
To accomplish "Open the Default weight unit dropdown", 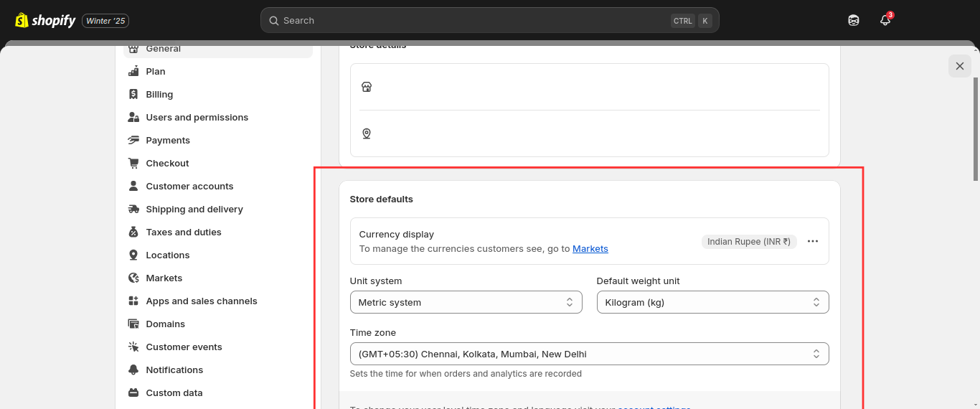I will [712, 302].
